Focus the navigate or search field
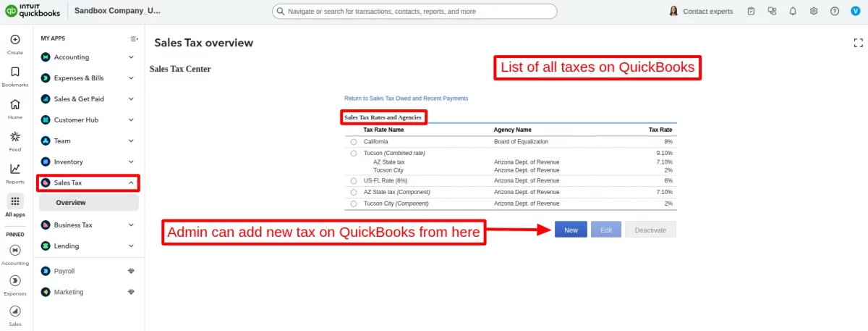Viewport: 868px width, 331px height. point(414,12)
